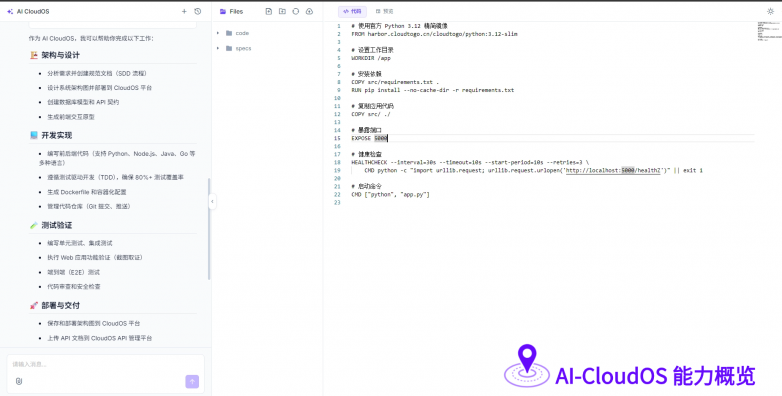The height and width of the screenshot is (396, 782).
Task: Click the RUN pip install code line
Action: pos(432,90)
